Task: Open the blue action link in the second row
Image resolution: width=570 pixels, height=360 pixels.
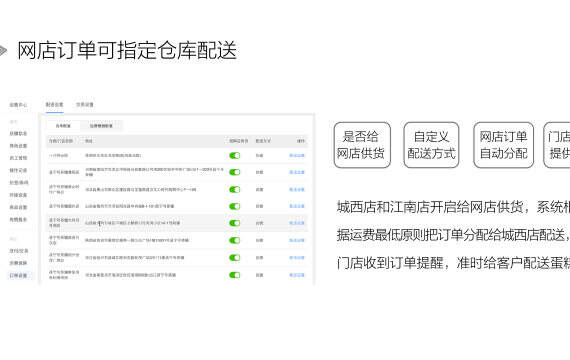Action: pyautogui.click(x=297, y=172)
